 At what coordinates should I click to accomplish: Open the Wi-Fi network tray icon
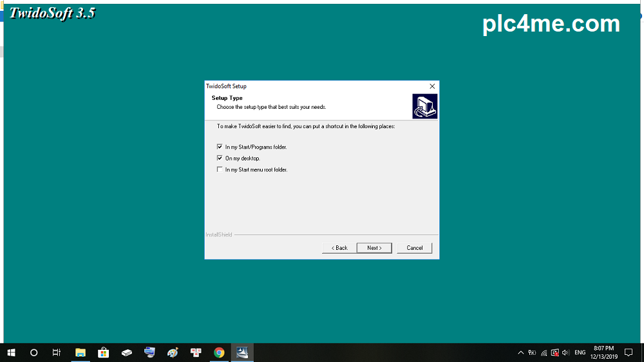(544, 352)
